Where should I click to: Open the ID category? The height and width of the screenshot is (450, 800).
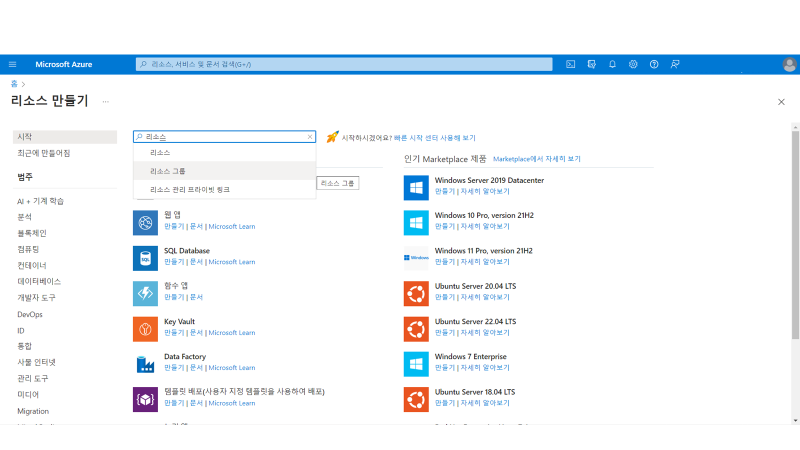click(21, 331)
